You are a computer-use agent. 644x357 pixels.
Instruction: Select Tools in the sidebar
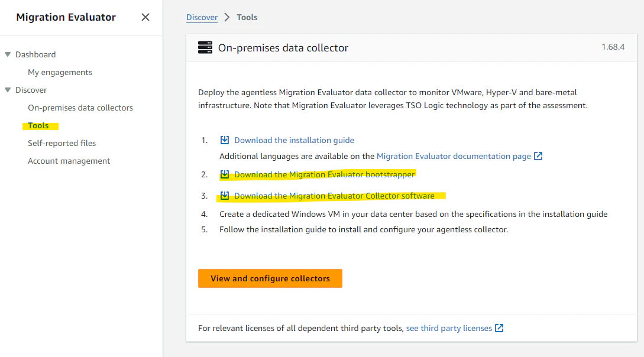point(38,125)
